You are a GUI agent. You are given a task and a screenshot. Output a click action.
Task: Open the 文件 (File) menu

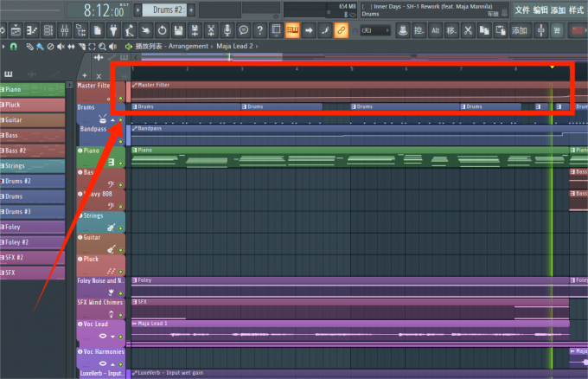(x=521, y=10)
